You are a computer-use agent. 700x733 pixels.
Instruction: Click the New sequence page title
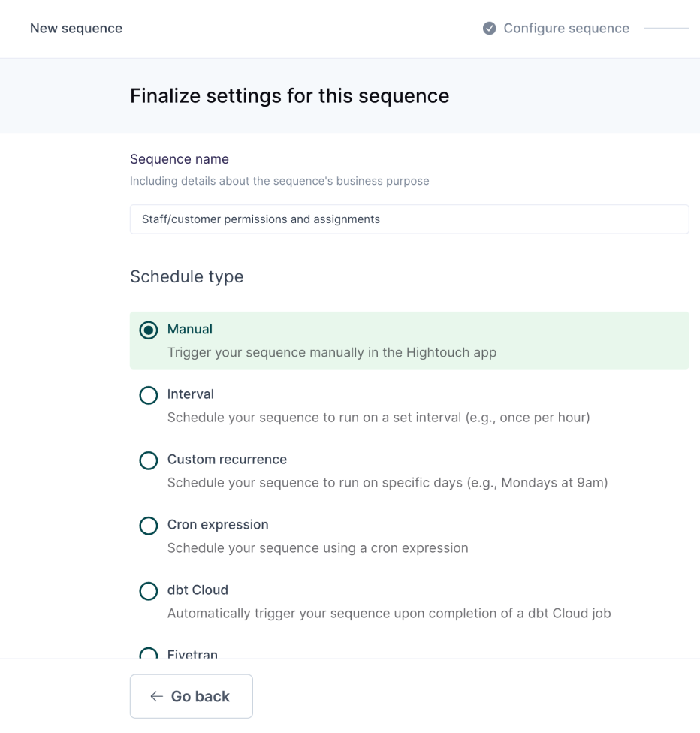[x=76, y=29]
